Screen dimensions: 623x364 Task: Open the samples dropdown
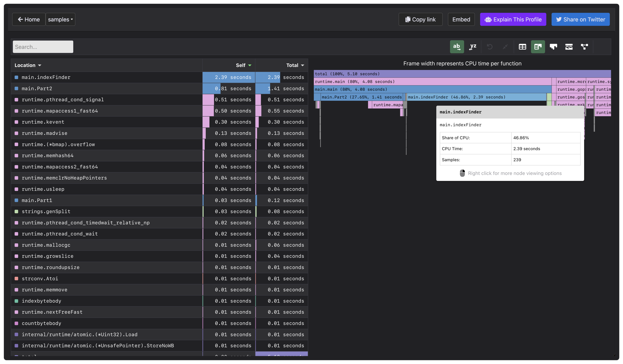coord(60,19)
